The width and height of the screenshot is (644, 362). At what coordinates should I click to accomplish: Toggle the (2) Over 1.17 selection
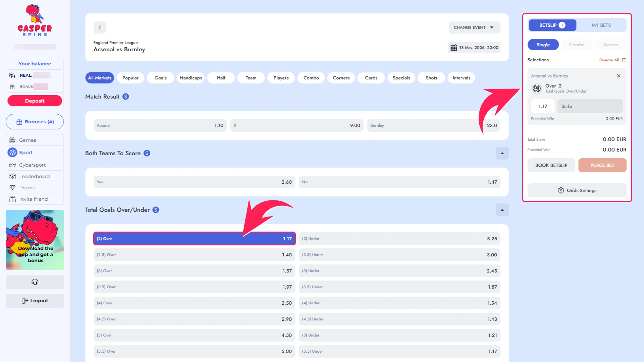[195, 239]
